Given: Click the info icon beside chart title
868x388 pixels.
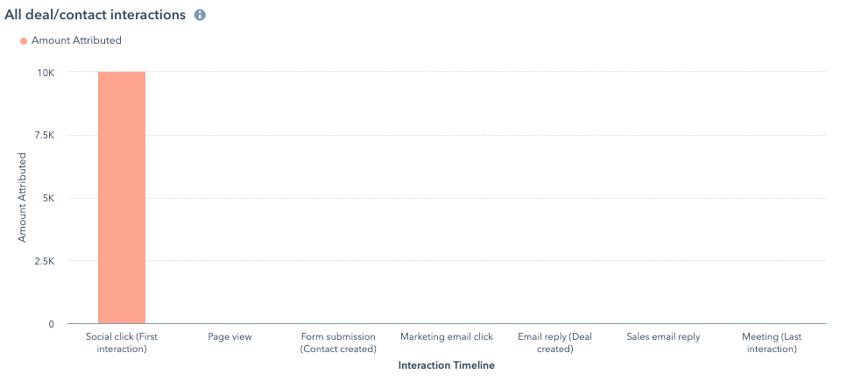Looking at the screenshot, I should 200,16.
